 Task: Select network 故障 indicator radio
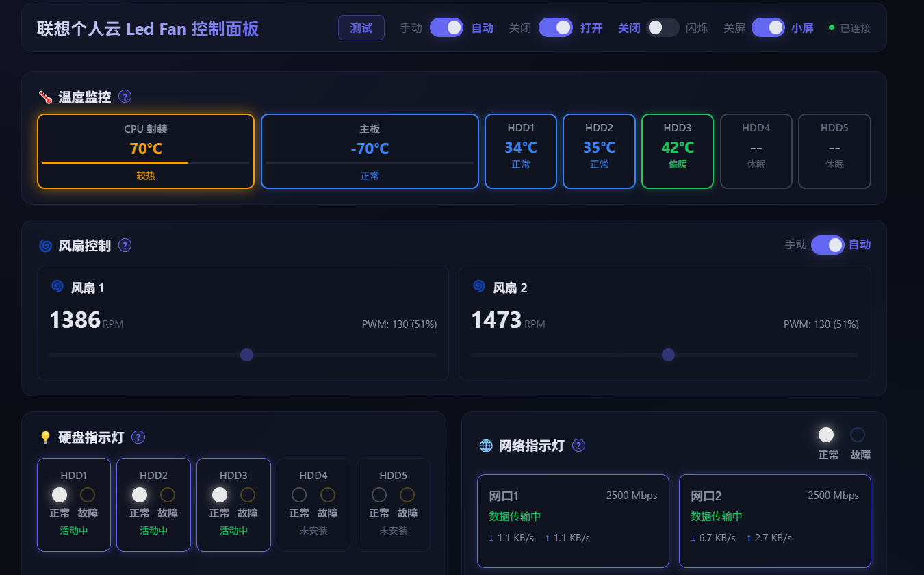(858, 435)
